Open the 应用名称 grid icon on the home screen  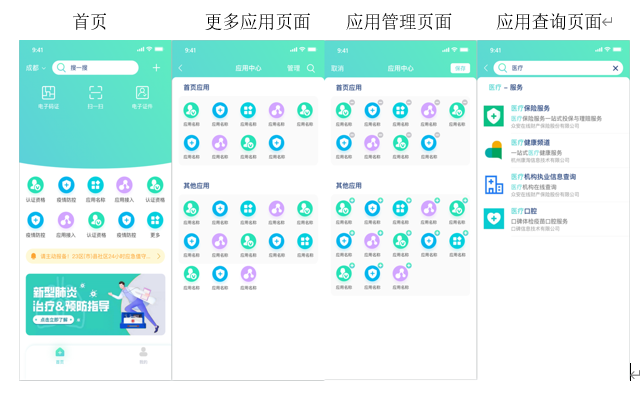96,185
